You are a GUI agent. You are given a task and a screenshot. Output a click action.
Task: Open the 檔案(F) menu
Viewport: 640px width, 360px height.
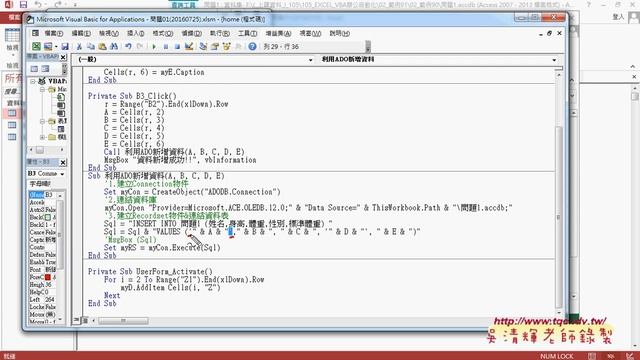(53, 33)
